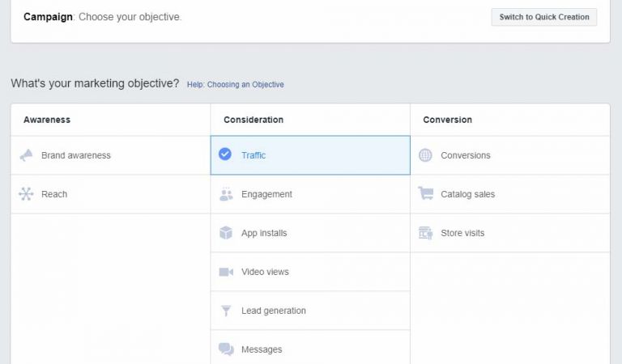
Task: Click the Brand awareness megaphone icon
Action: (x=27, y=155)
